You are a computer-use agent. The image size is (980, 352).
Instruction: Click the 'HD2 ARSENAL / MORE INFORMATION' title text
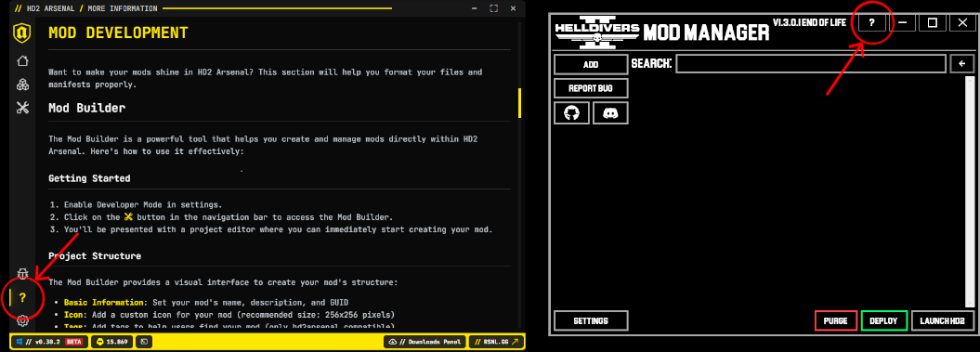[x=92, y=8]
